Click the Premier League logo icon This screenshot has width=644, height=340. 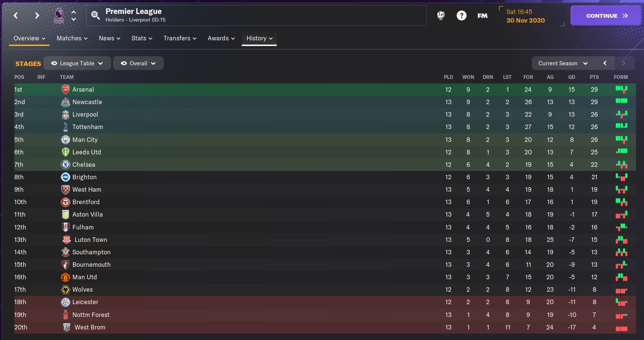pyautogui.click(x=59, y=16)
